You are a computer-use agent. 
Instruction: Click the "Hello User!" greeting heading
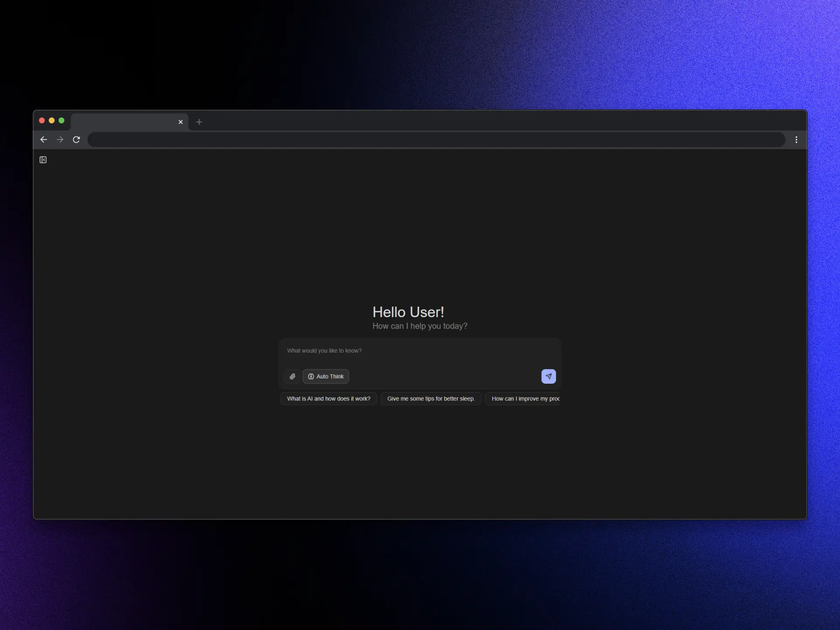[x=408, y=312]
